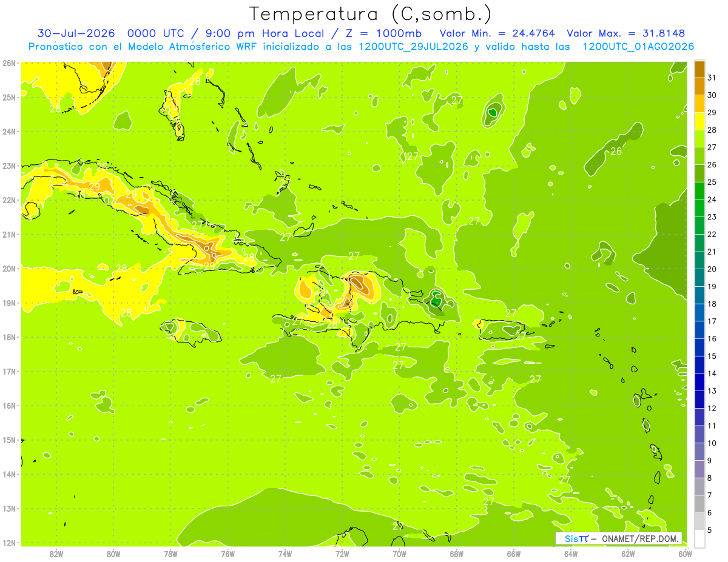Click the 16N latitude axis label
Image resolution: width=728 pixels, height=562 pixels.
click(x=8, y=406)
